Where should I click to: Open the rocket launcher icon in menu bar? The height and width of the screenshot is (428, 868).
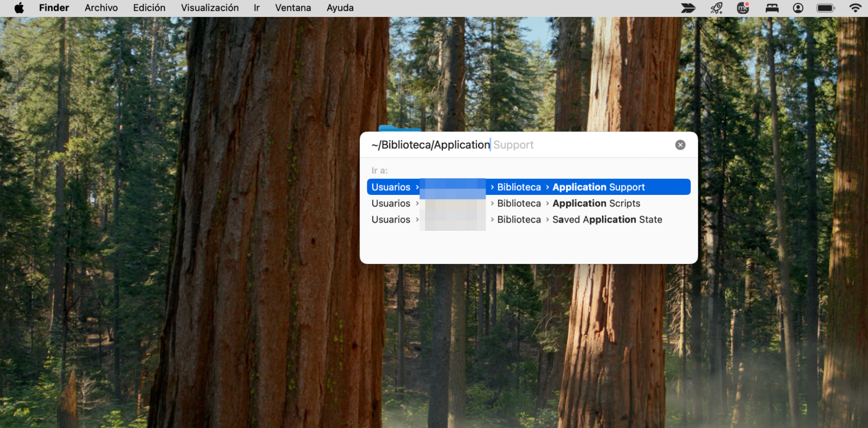716,7
